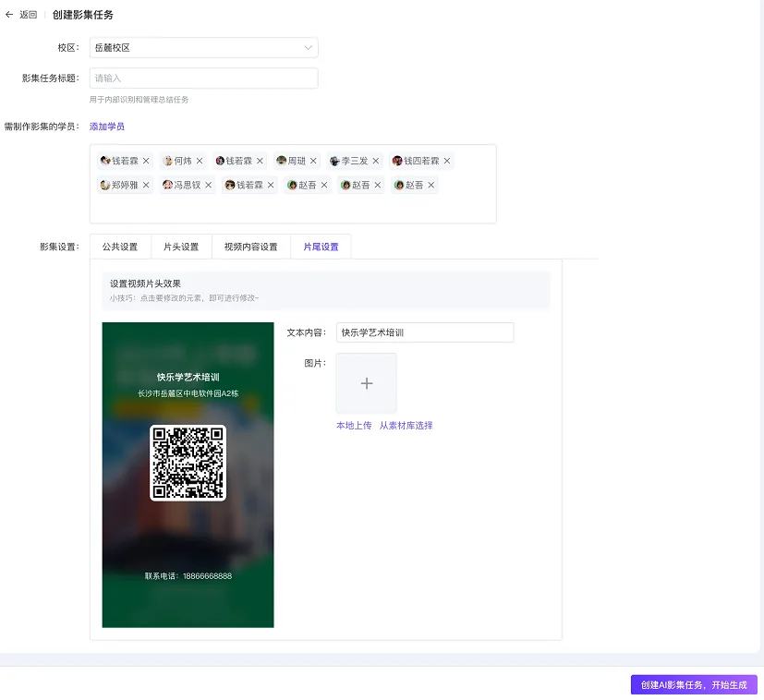Viewport: 764px width, 700px height.
Task: Click the back arrow next to 创建影集任务
Action: click(11, 15)
